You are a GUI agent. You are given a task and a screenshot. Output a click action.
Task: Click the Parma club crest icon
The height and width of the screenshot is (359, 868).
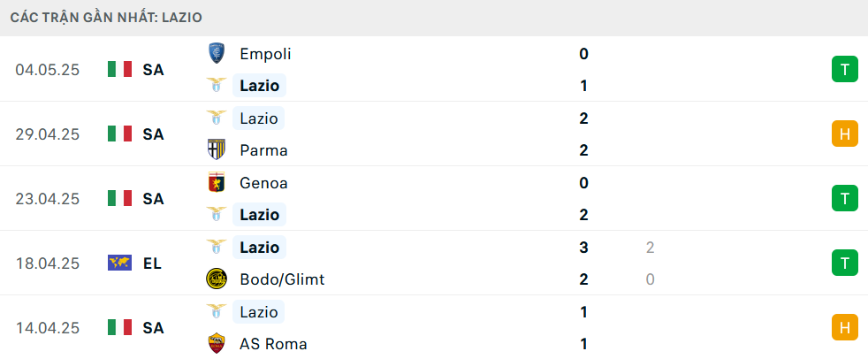click(x=217, y=149)
